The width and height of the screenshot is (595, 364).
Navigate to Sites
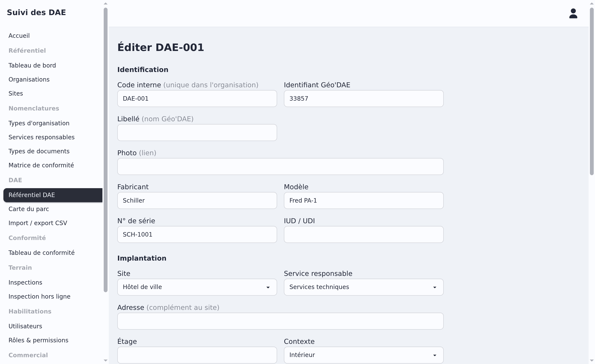coord(53,93)
